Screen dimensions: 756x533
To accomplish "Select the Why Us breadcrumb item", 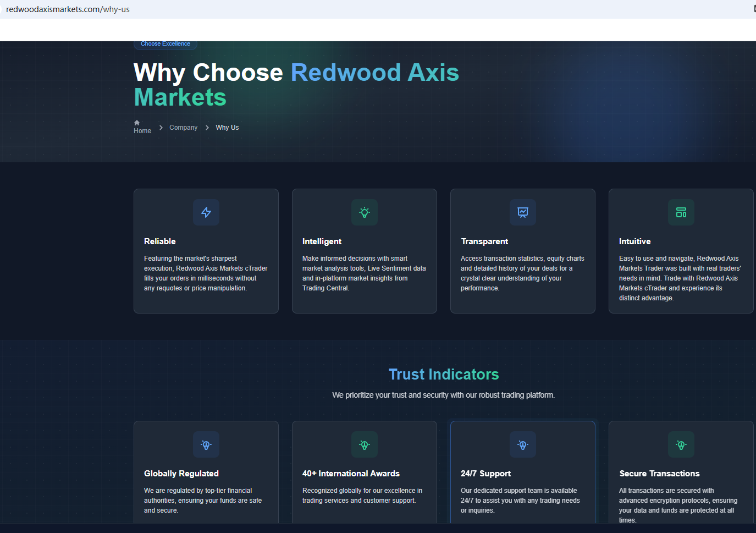I will tap(227, 128).
